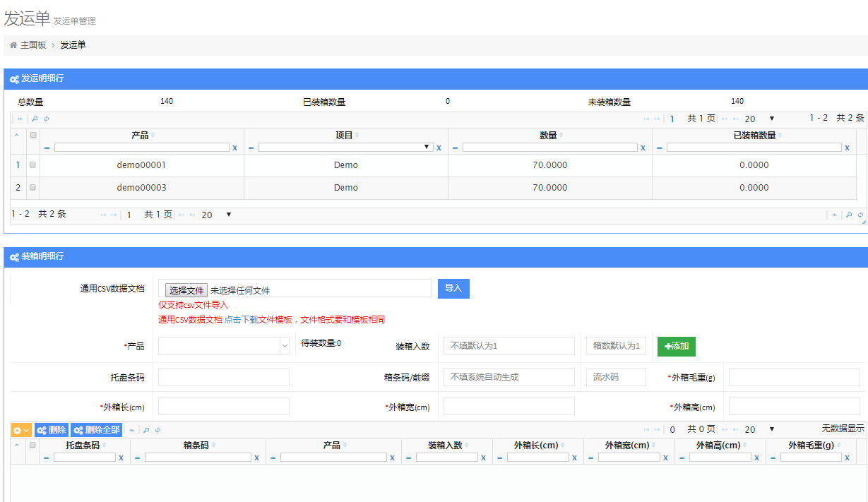The width and height of the screenshot is (868, 502).
Task: Click the 删除全部 button
Action: click(96, 430)
